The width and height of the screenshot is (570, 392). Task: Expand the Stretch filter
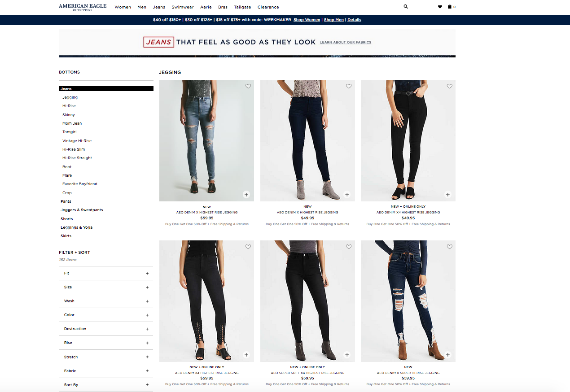coord(106,357)
